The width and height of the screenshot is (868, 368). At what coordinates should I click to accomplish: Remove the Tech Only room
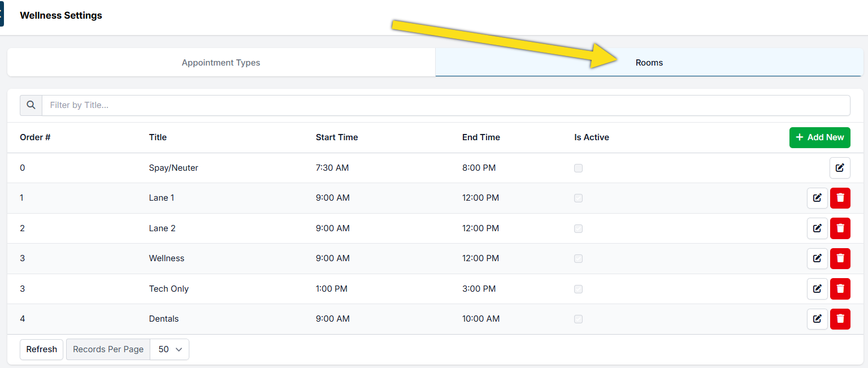pos(840,289)
